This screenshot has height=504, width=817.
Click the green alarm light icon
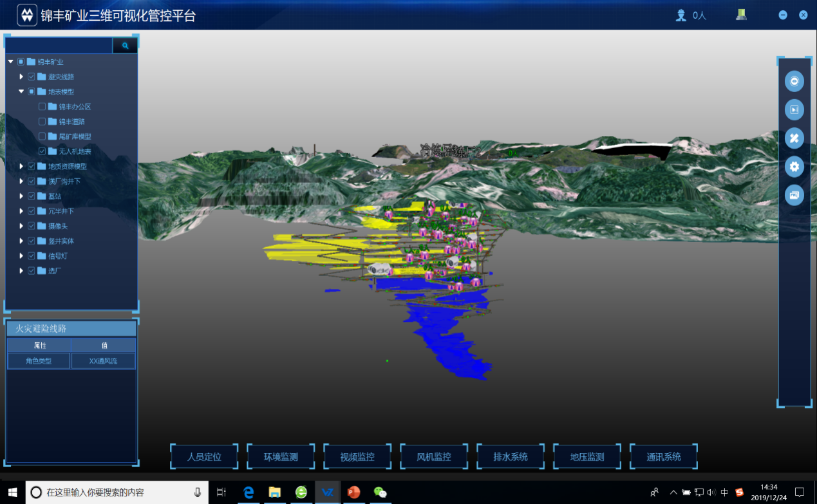pos(742,15)
